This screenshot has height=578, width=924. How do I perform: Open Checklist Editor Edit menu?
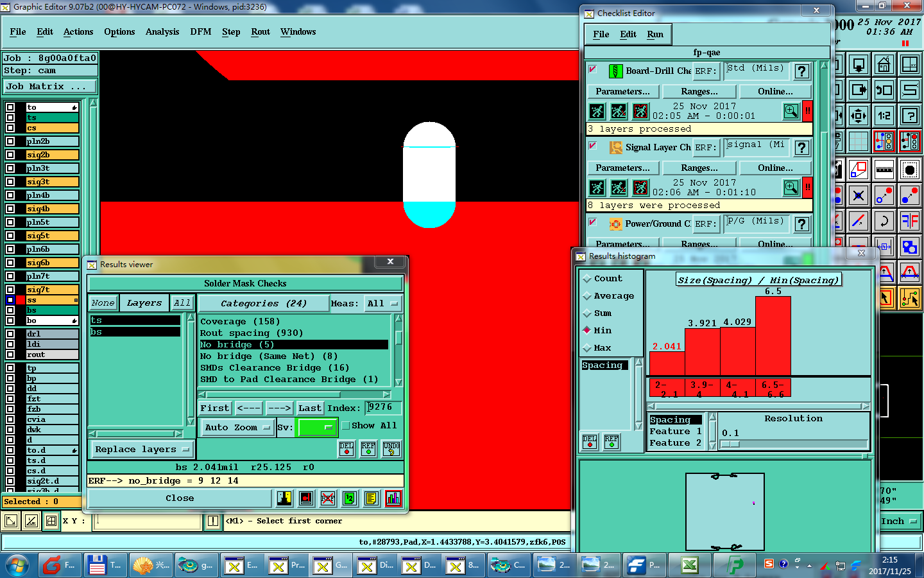pyautogui.click(x=628, y=34)
